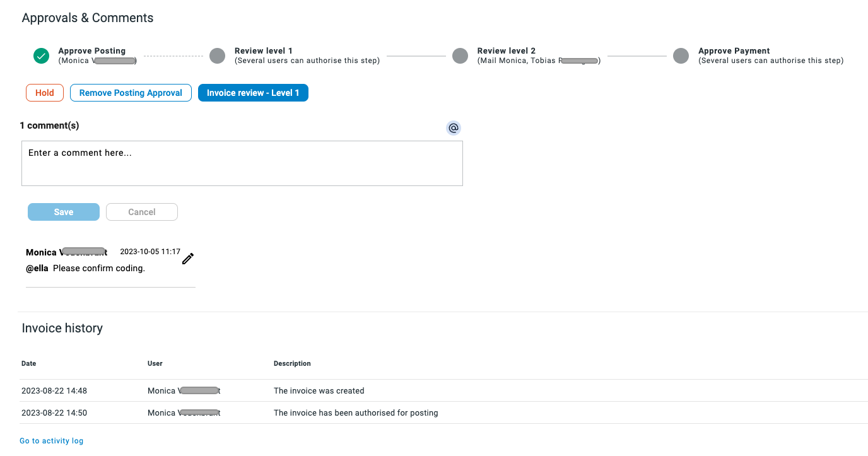Click the 2023-08-22 14:50 date cell
The image size is (868, 456).
54,413
